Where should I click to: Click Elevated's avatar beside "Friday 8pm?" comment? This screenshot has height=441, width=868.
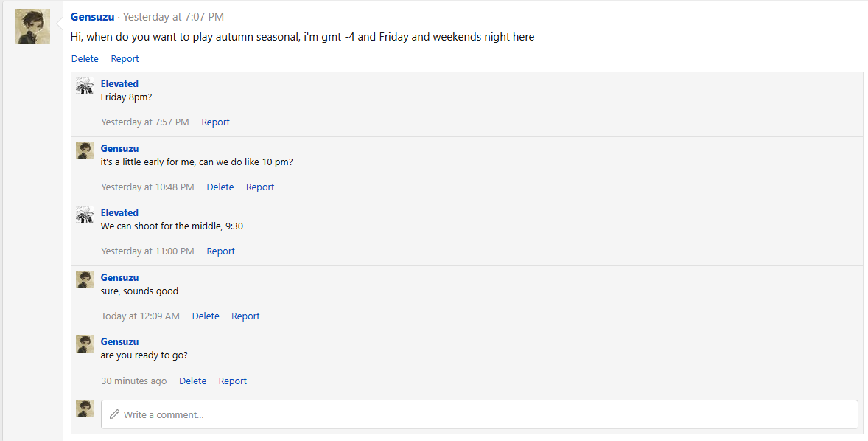point(84,86)
